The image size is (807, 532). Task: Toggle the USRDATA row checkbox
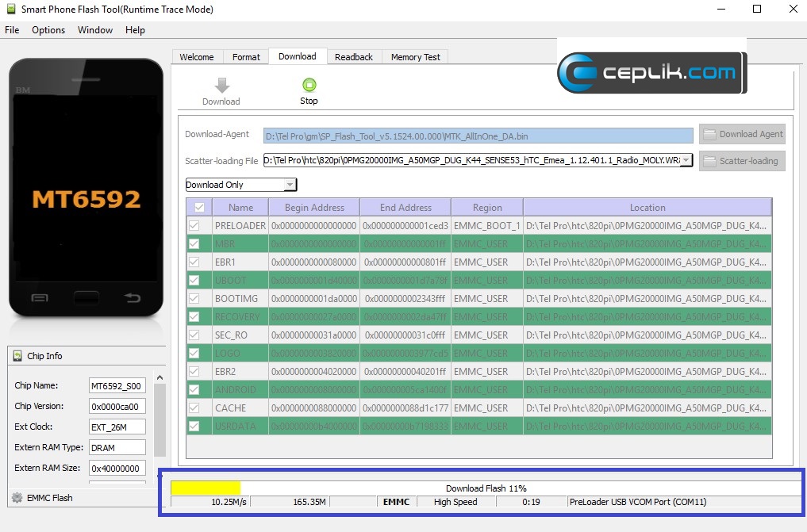pyautogui.click(x=194, y=427)
